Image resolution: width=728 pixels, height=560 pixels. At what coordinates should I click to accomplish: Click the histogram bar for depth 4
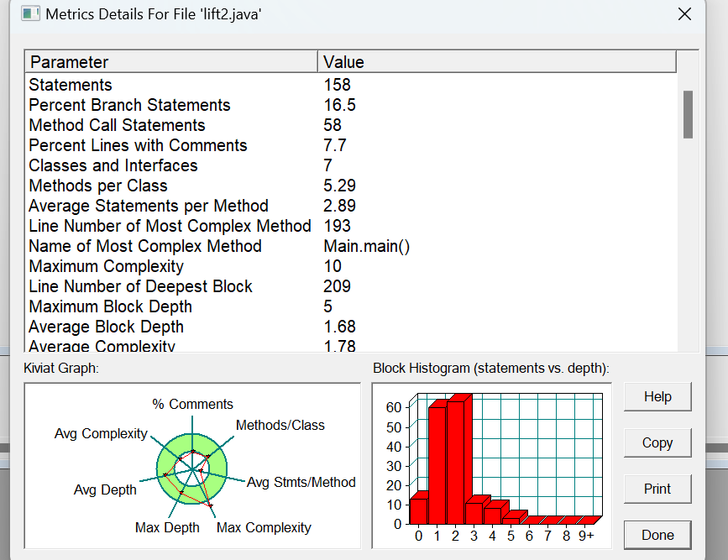pos(493,516)
